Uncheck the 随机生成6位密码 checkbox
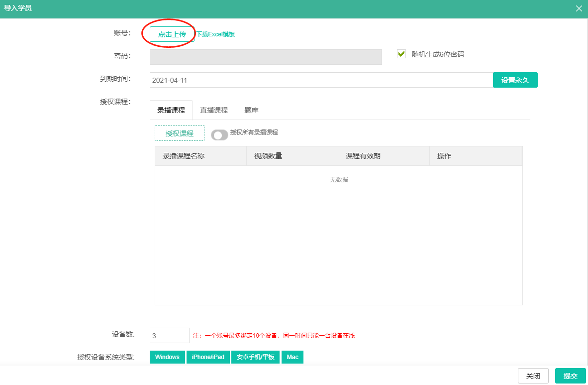Viewport: 588px width, 385px height. coord(401,54)
